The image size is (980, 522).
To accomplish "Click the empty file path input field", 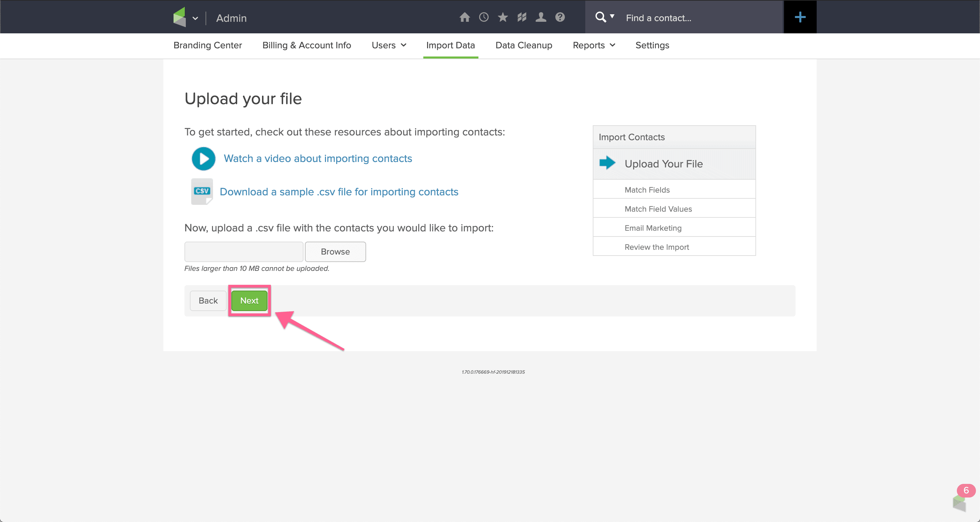I will [244, 251].
